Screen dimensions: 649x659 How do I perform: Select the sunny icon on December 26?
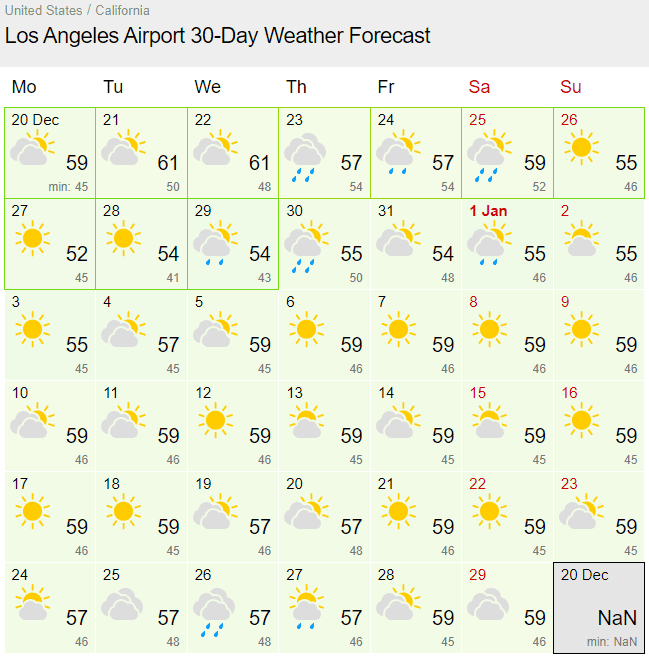pos(581,147)
